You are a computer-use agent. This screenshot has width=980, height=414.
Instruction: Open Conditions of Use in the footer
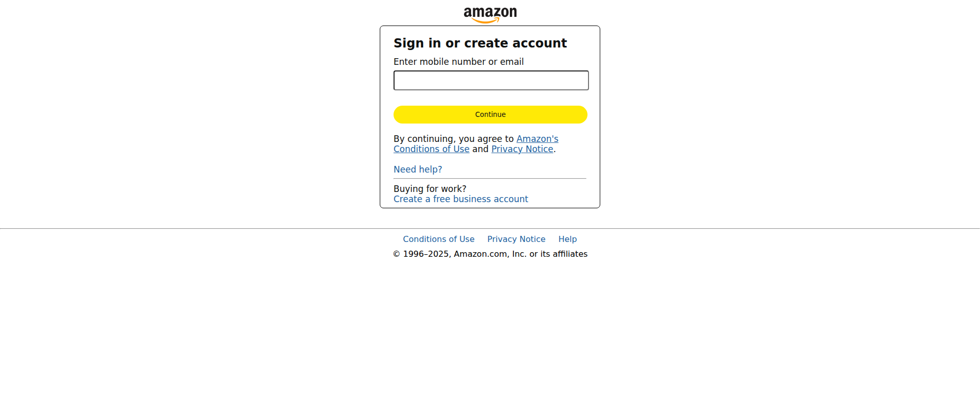coord(438,239)
